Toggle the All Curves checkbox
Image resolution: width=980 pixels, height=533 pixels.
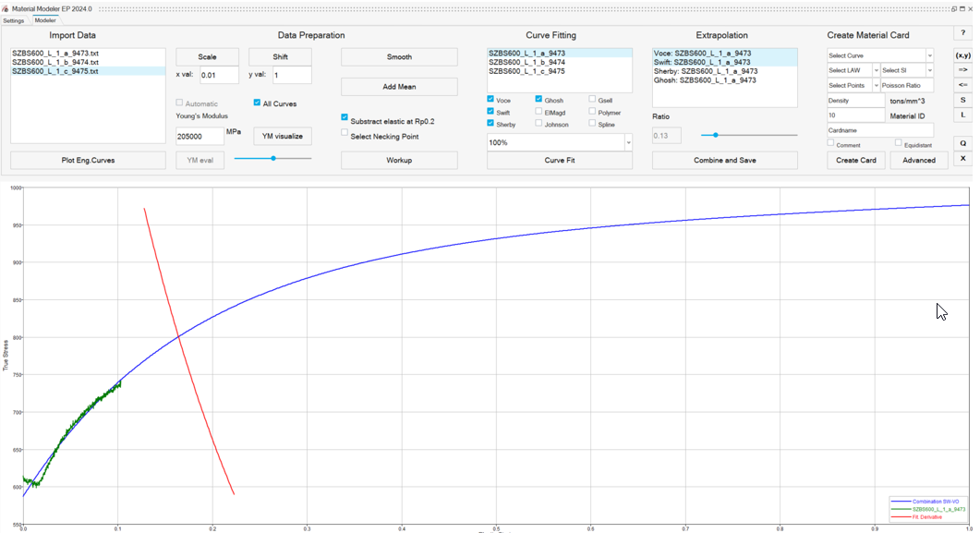tap(257, 103)
